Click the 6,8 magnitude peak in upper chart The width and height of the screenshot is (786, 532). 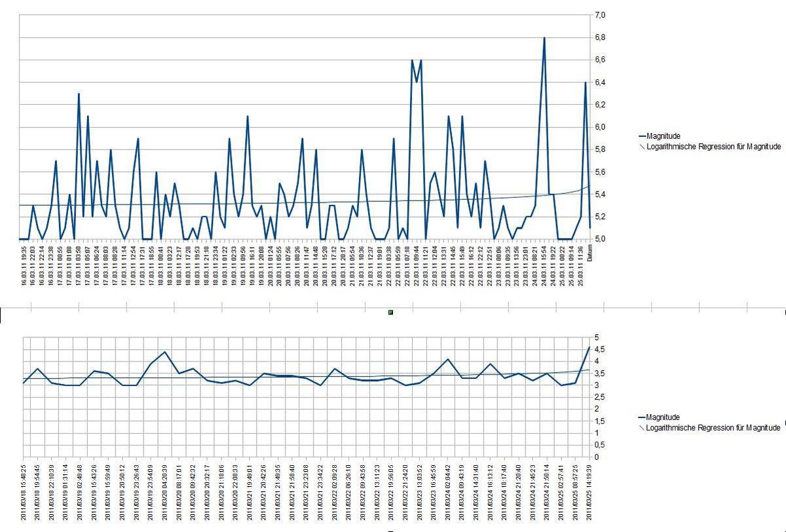click(544, 38)
